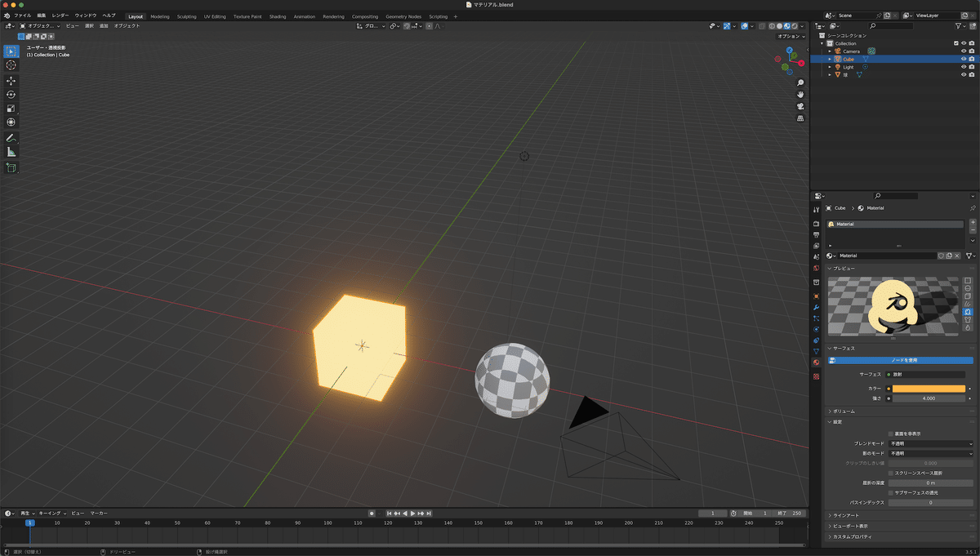Image resolution: width=980 pixels, height=556 pixels.
Task: Open the ウィンドウ menu
Action: tap(85, 16)
